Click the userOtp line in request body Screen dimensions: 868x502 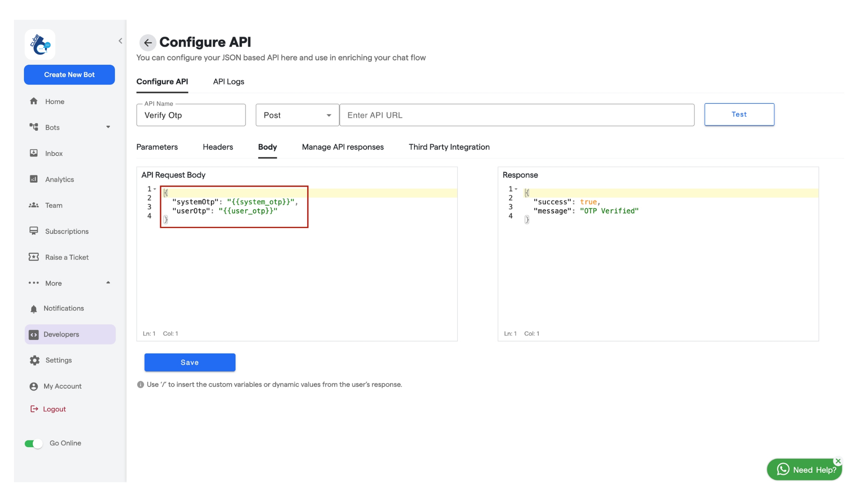pyautogui.click(x=225, y=211)
